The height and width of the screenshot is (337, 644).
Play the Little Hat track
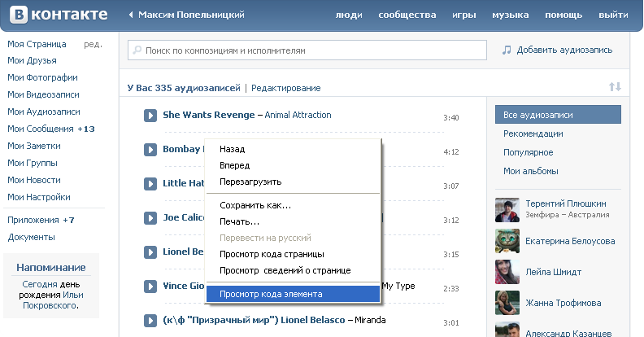pos(150,184)
